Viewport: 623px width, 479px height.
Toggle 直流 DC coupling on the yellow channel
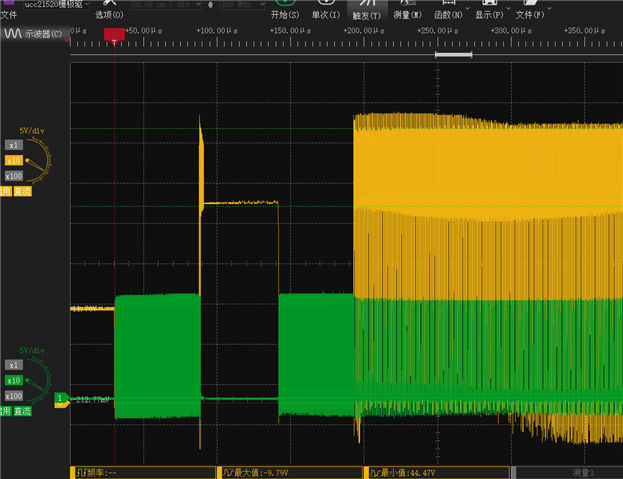click(23, 191)
